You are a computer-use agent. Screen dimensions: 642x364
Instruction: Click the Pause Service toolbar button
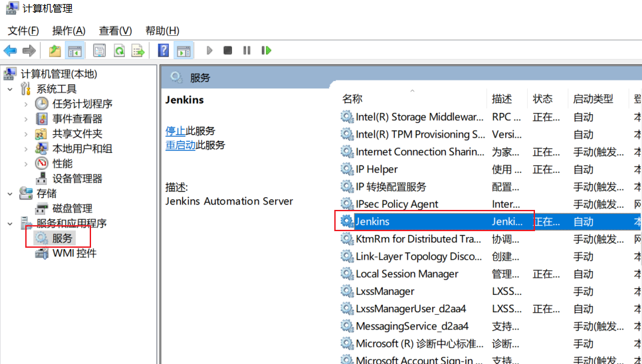coord(247,50)
